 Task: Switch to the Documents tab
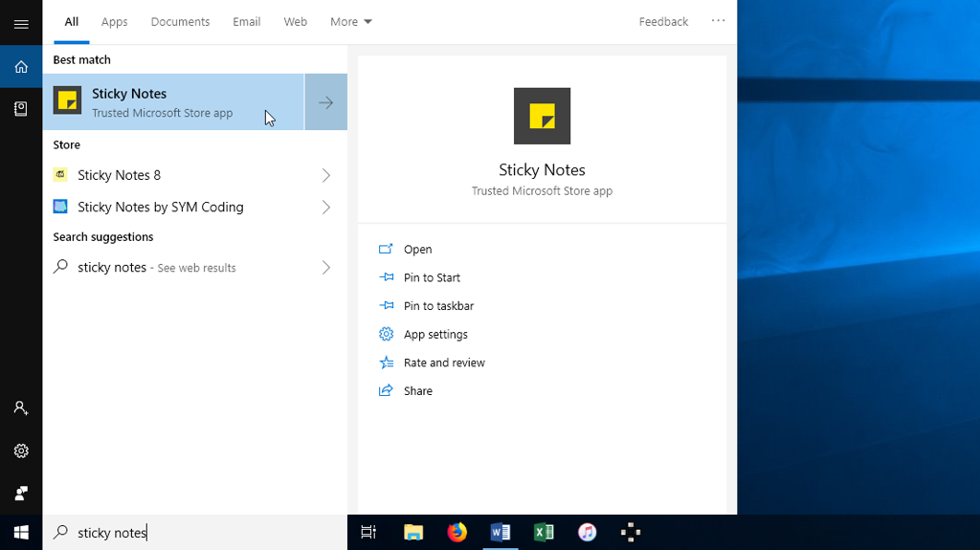180,22
